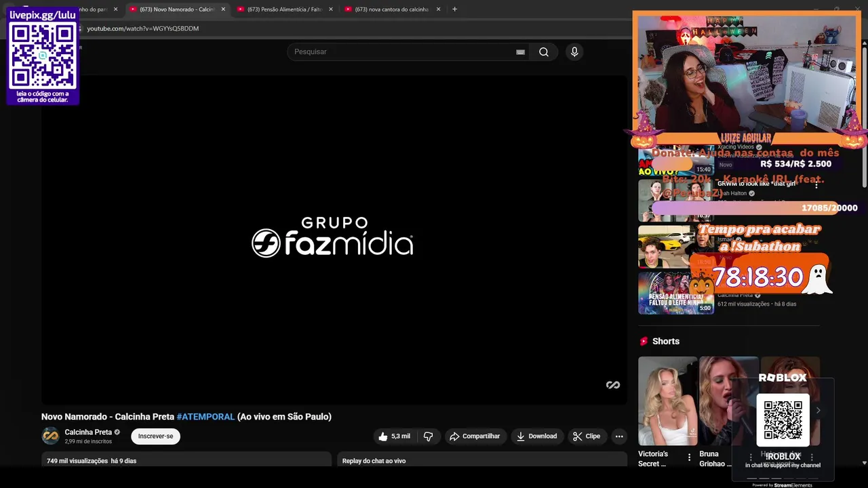Close the Pensão Alimentícia browser tab
The width and height of the screenshot is (868, 488).
point(331,9)
